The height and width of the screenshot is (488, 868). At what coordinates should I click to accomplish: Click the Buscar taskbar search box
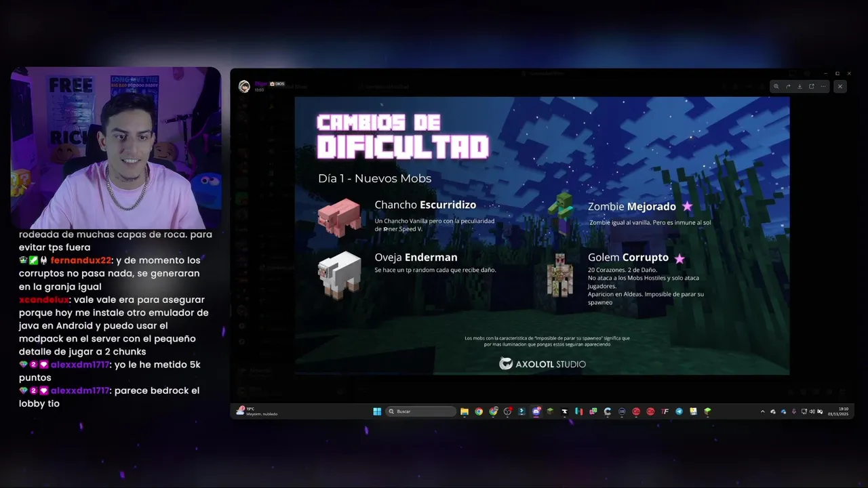click(x=420, y=411)
